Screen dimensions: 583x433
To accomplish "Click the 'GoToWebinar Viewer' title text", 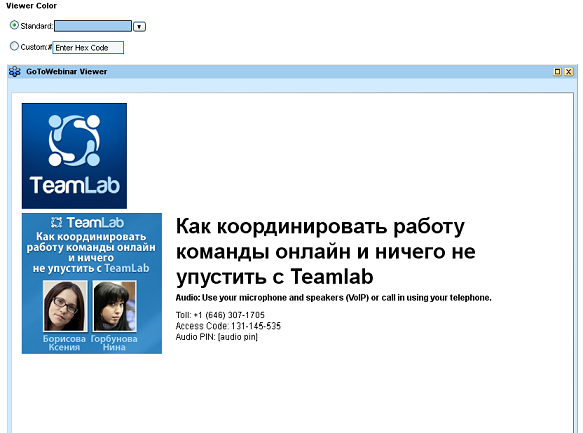I will [x=67, y=71].
